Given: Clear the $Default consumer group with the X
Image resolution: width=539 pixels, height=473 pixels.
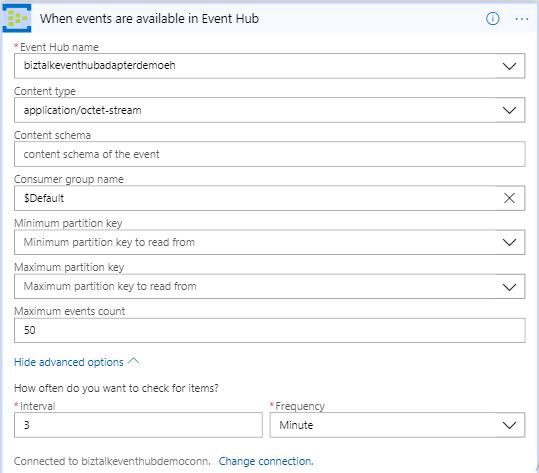Looking at the screenshot, I should click(x=509, y=198).
